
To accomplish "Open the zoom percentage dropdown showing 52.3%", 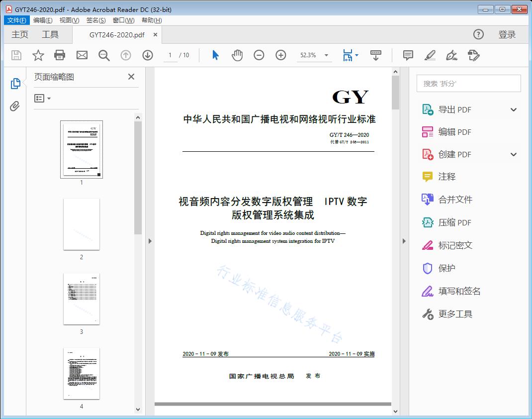I will click(x=314, y=55).
